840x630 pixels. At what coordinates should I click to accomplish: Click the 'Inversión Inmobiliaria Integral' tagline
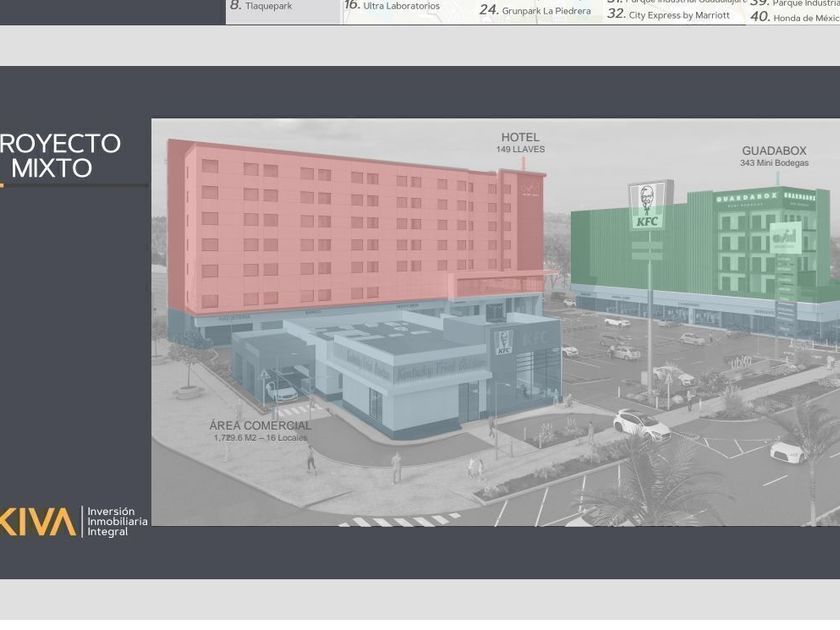coord(117,522)
